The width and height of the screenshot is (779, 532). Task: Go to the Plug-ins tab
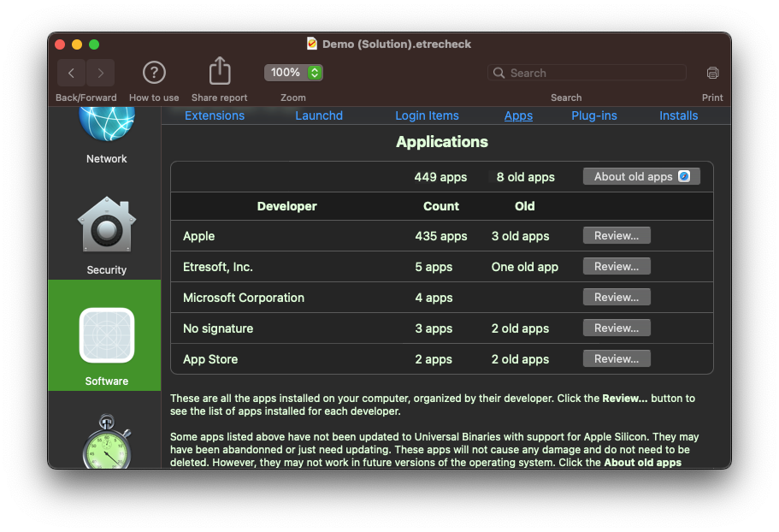pos(594,115)
